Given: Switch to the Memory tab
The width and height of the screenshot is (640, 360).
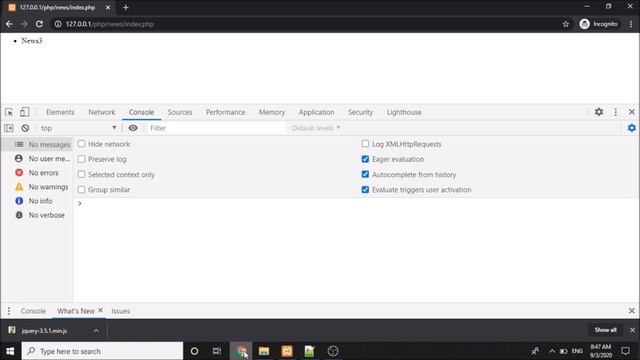Looking at the screenshot, I should (272, 112).
